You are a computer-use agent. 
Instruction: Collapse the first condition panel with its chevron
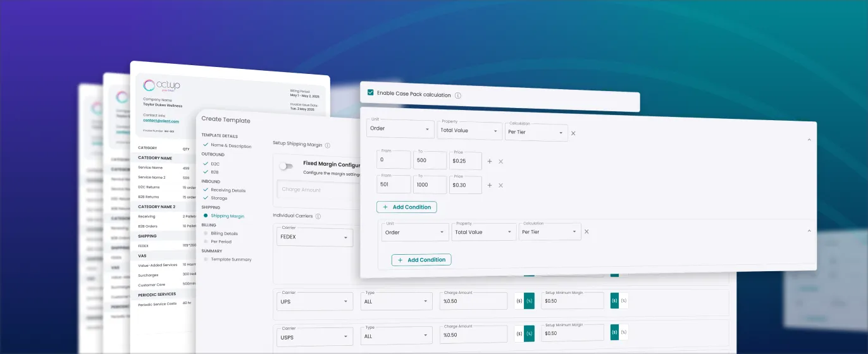point(809,140)
